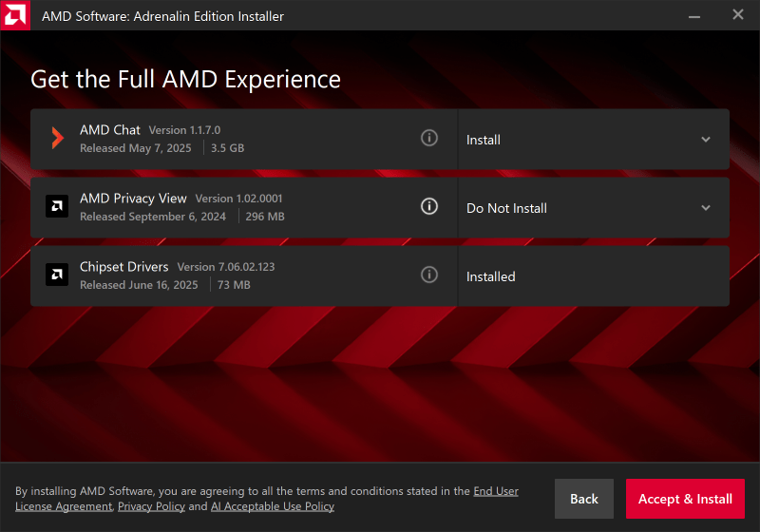The width and height of the screenshot is (760, 532).
Task: Click the Chipset Drivers logo icon
Action: 57,275
